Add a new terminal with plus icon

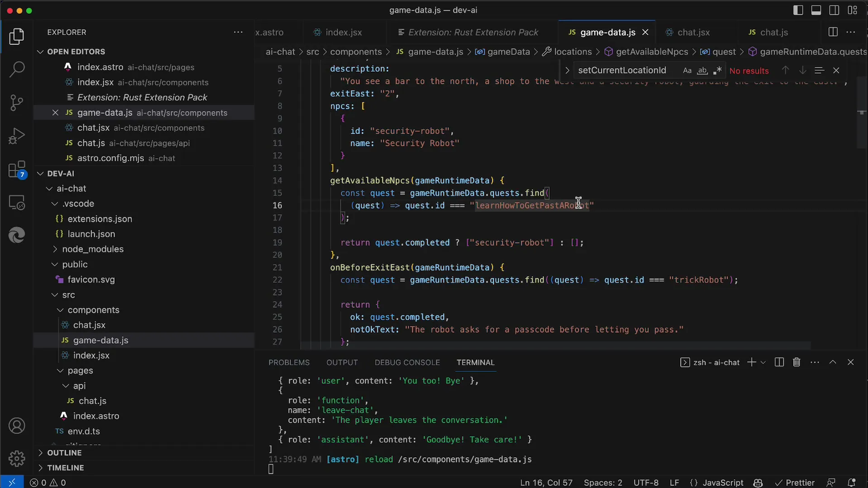(751, 362)
